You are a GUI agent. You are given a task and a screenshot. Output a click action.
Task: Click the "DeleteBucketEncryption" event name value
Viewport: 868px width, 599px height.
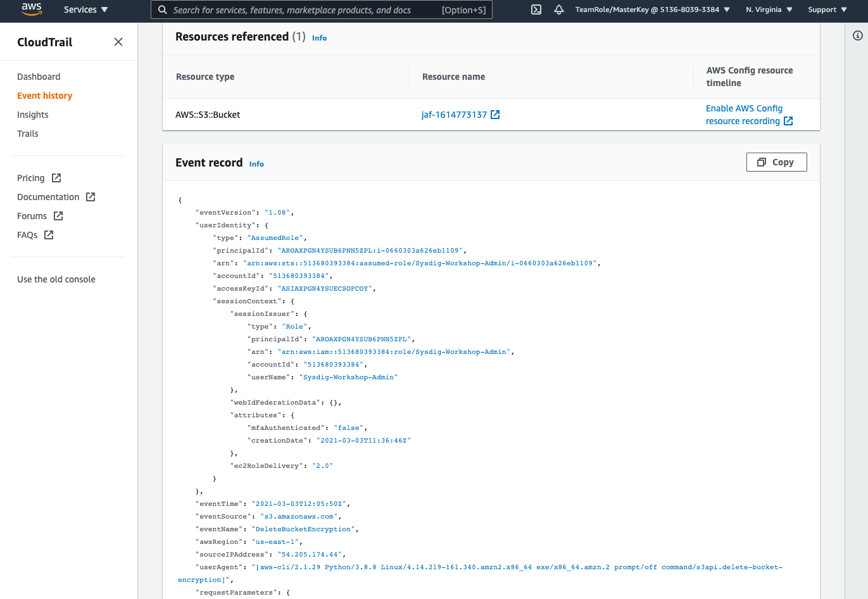click(304, 529)
